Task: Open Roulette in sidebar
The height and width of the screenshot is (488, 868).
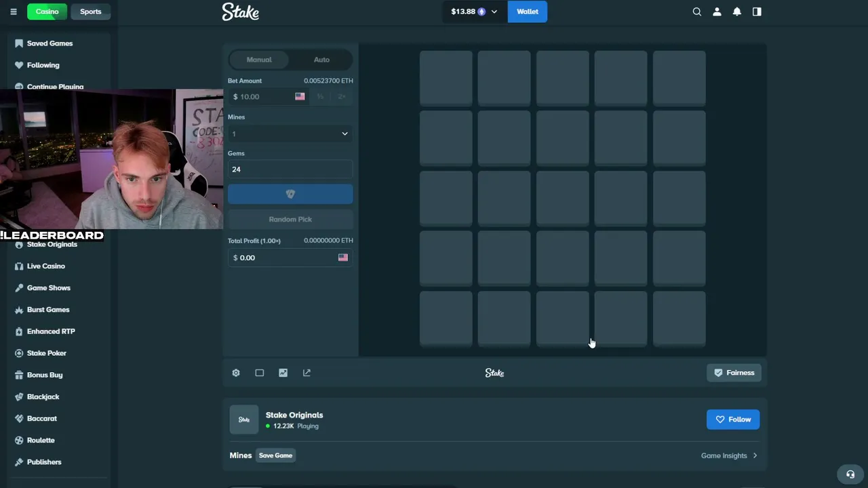Action: coord(41,440)
